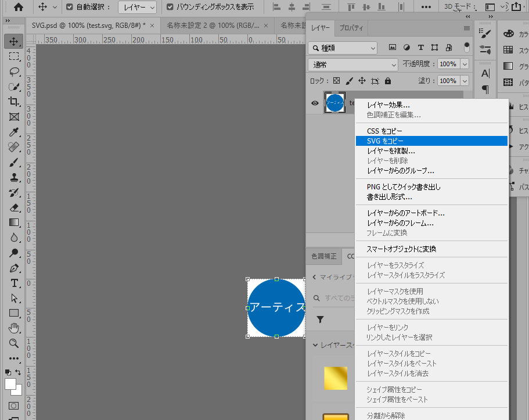
Task: Toggle adjustment layer filter icon
Action: click(407, 48)
